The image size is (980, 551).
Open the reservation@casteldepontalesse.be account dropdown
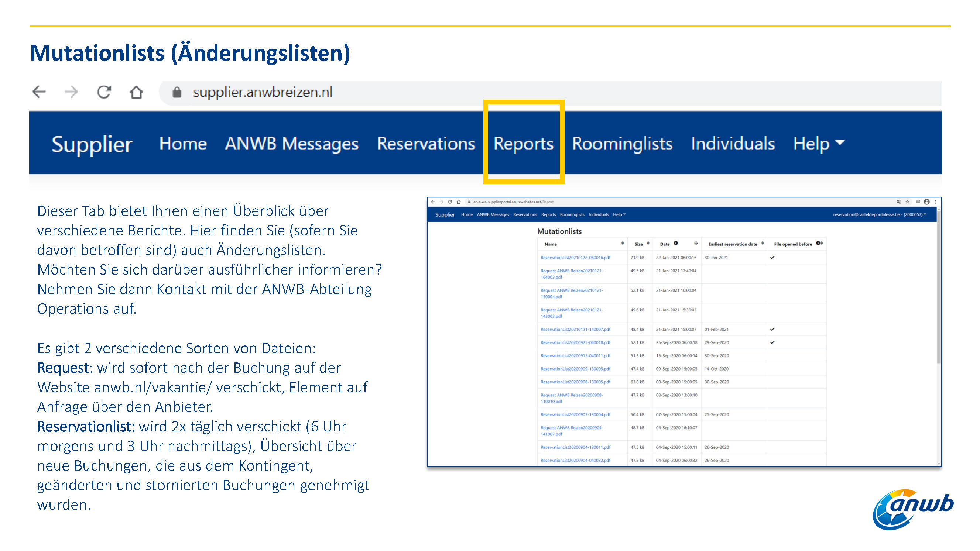879,214
